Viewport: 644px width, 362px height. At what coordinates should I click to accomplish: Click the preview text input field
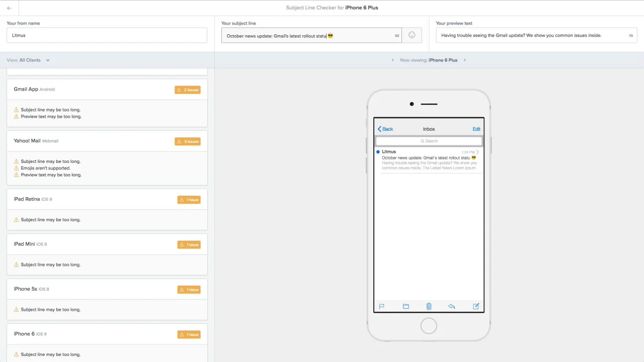536,35
